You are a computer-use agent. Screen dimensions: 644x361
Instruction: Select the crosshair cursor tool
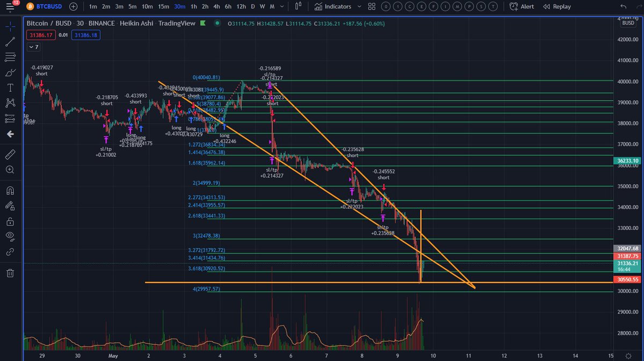(10, 25)
